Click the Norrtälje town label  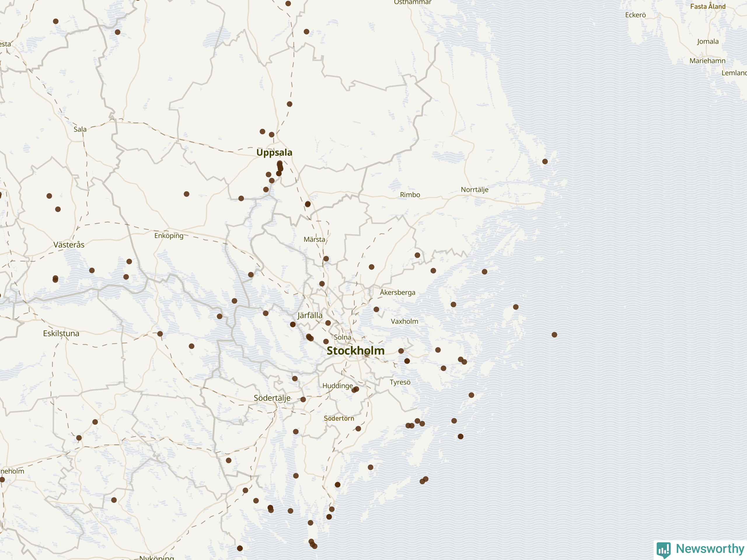click(474, 190)
